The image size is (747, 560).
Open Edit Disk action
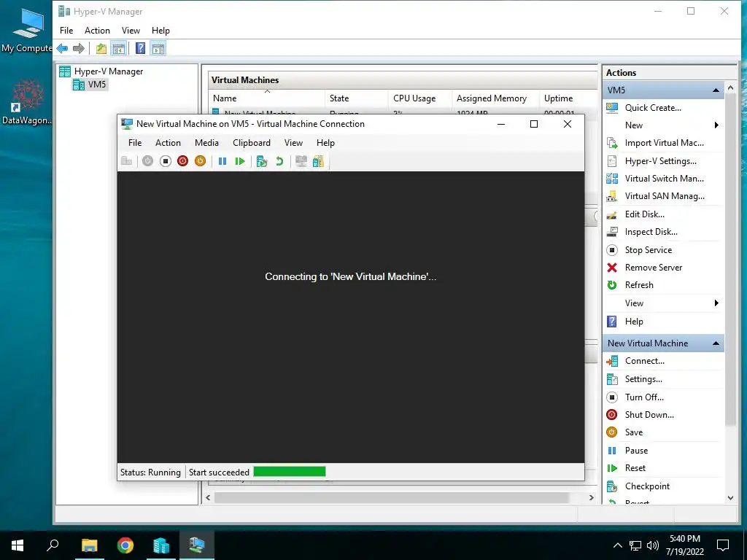644,214
